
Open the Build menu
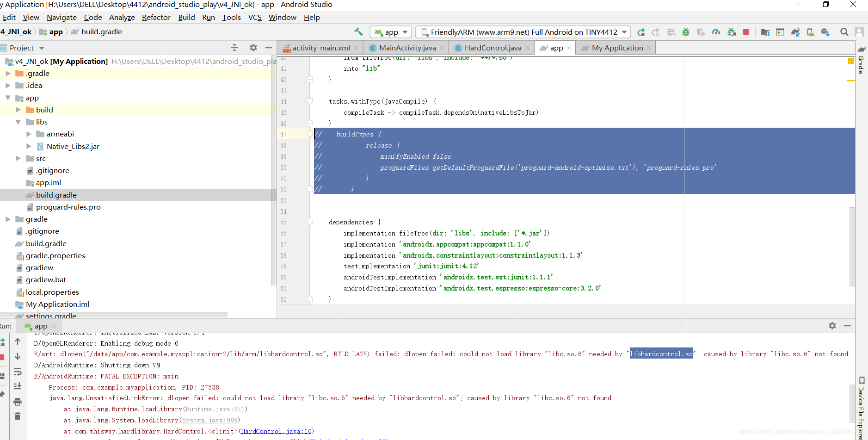click(186, 17)
